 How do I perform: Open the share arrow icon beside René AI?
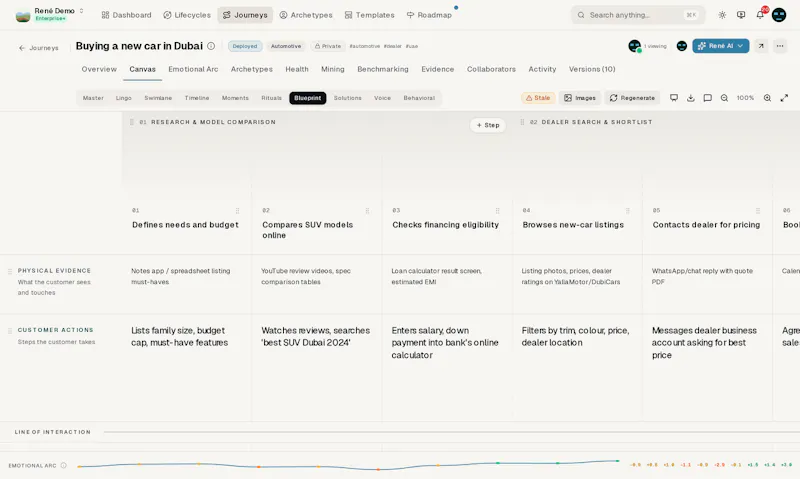point(761,46)
